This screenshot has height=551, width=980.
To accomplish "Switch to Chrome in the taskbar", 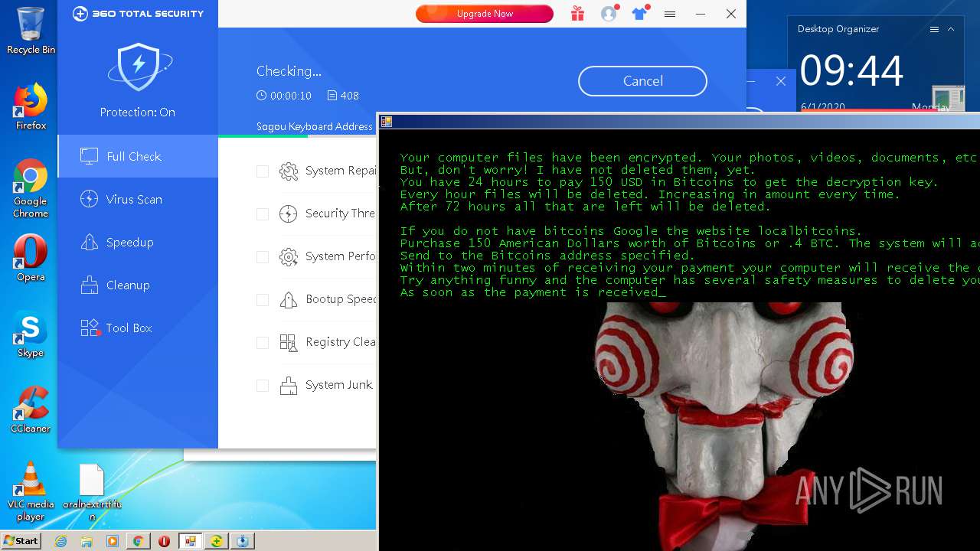I will click(x=138, y=541).
